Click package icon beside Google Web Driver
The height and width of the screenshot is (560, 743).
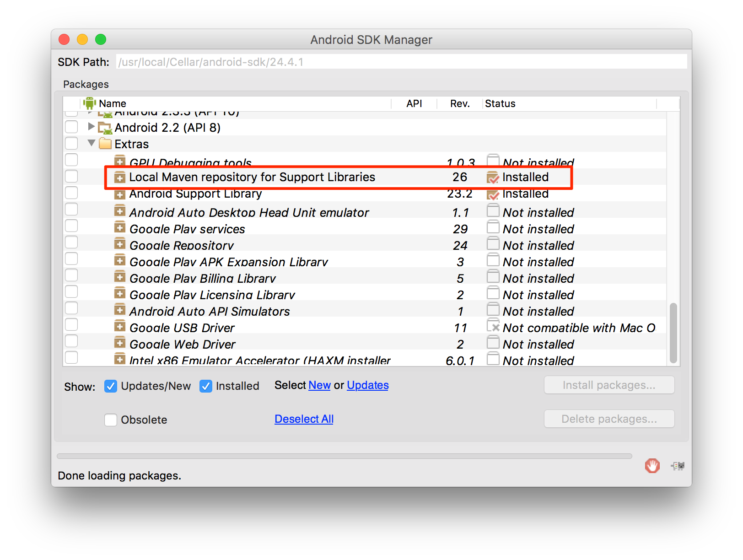point(120,342)
